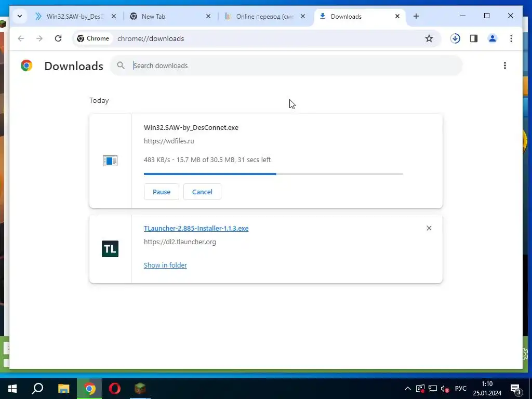This screenshot has width=532, height=399.
Task: Remove TLauncher entry from the list
Action: (x=429, y=228)
